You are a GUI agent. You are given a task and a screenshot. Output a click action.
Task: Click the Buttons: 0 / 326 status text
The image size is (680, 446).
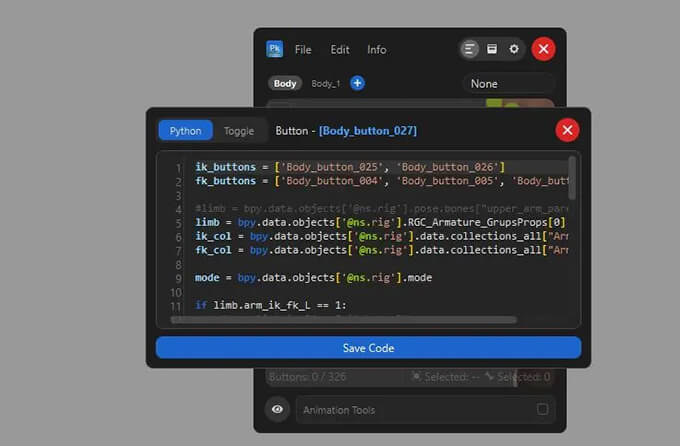pos(307,377)
